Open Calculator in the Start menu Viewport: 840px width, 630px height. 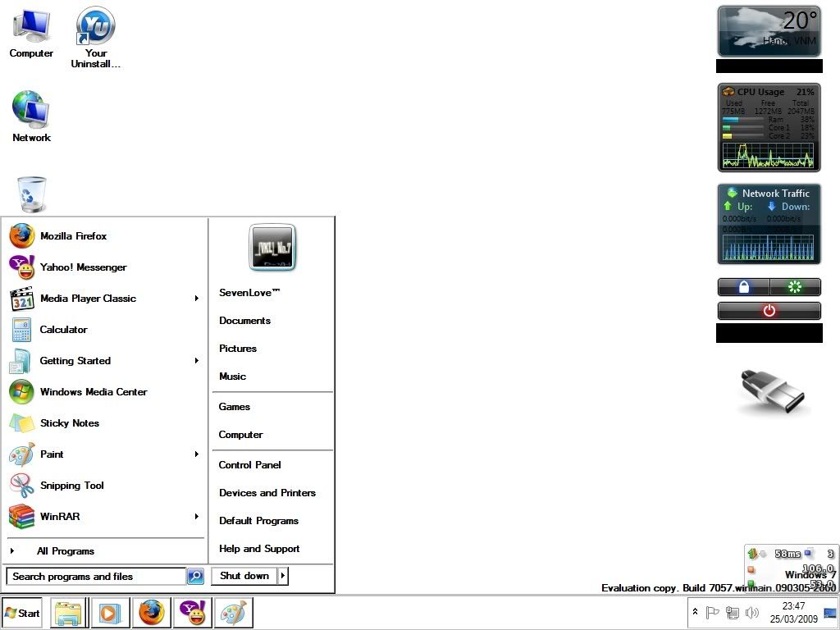click(63, 330)
